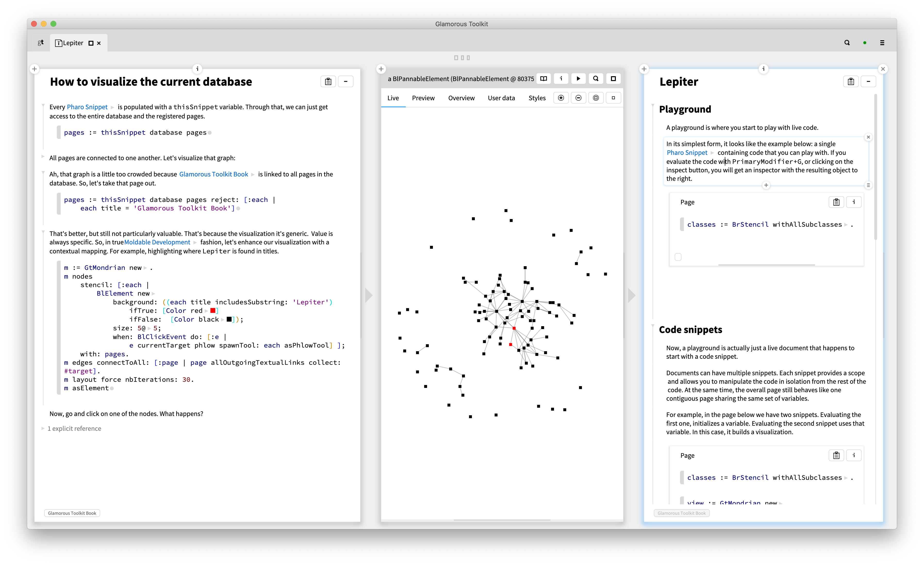Click the info icon in the inspector header
924x565 pixels.
tap(561, 78)
